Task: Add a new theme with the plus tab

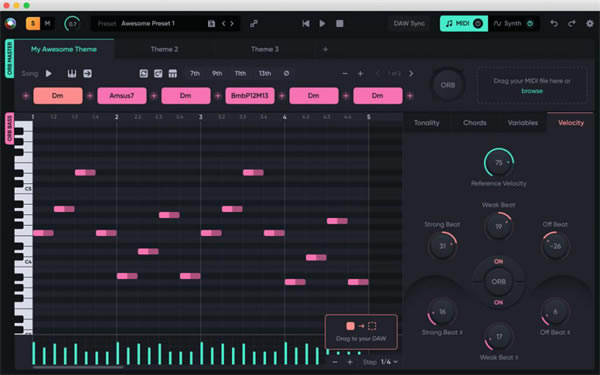Action: [x=325, y=49]
